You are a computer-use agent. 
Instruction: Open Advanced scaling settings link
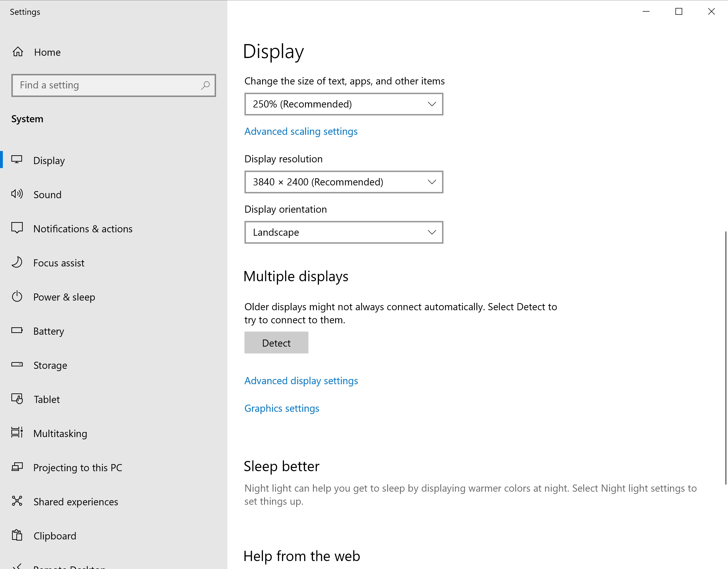click(x=301, y=131)
